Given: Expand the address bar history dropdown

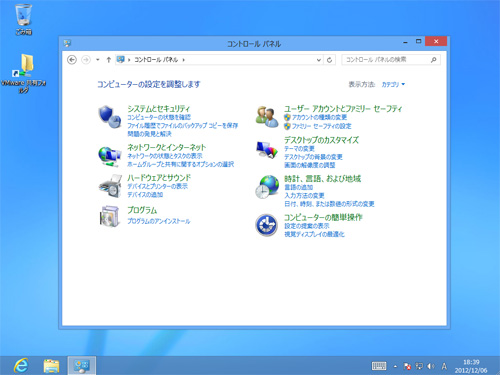Looking at the screenshot, I should click(319, 60).
